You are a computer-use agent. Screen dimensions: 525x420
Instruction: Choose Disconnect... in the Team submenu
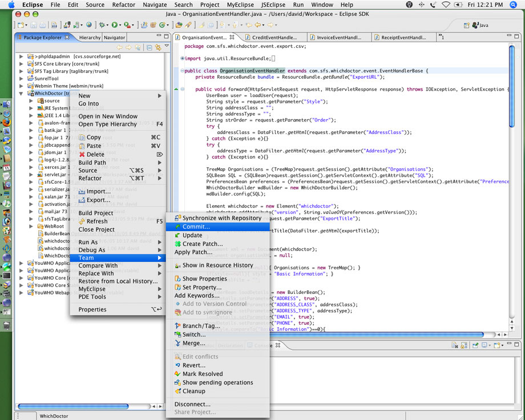pos(217,404)
